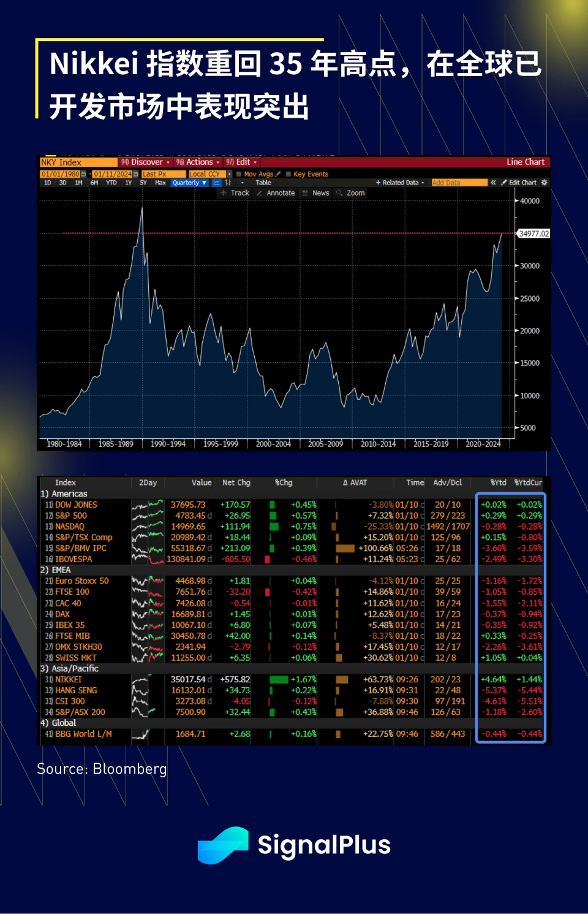Open the Quarterly period dropdown
The image size is (588, 914).
[x=189, y=183]
